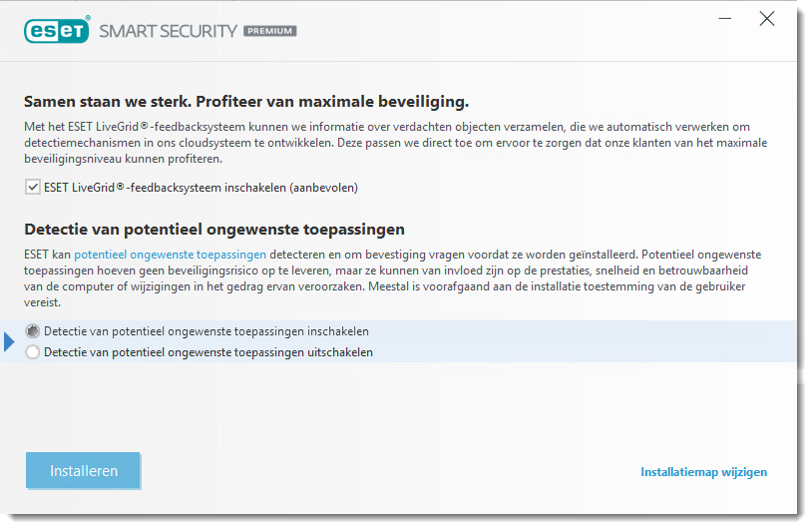
Task: Open the "Installatiemap wijzigen" link
Action: tap(703, 472)
